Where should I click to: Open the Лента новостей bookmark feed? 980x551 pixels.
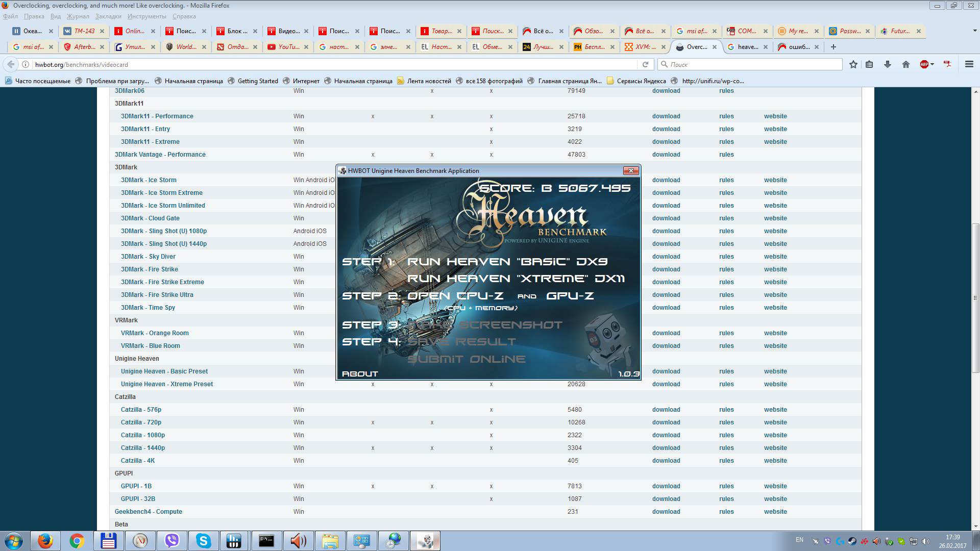tap(424, 81)
